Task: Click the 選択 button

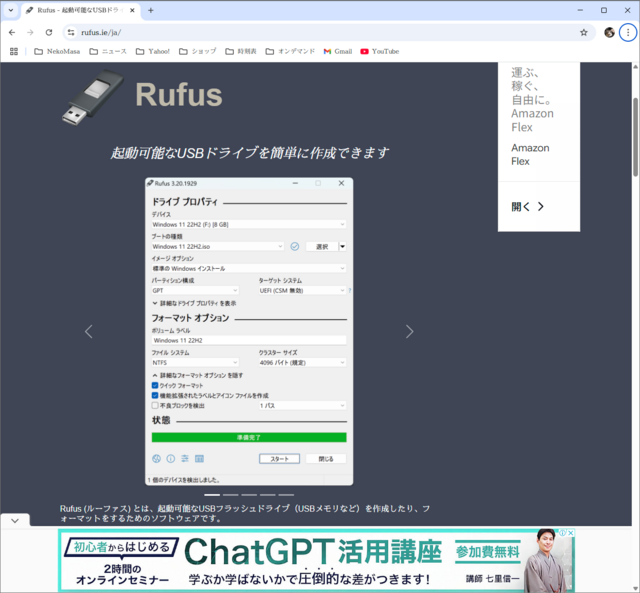Action: (x=322, y=247)
